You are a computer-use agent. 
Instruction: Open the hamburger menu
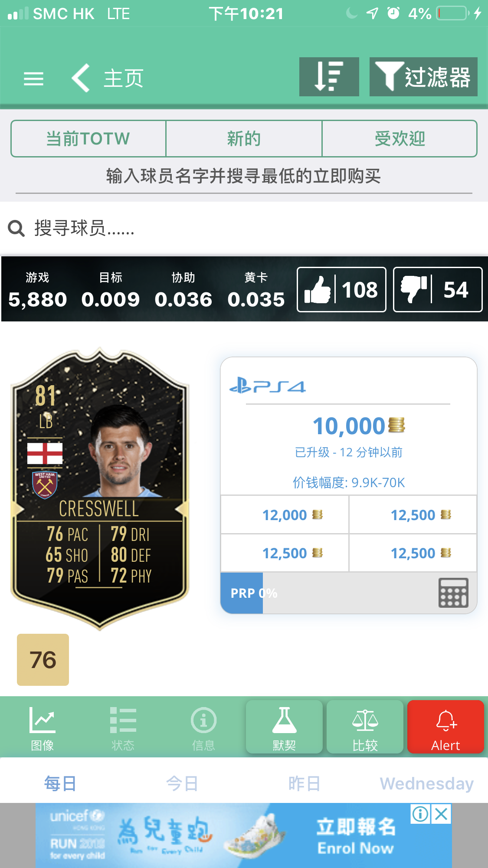[x=33, y=79]
